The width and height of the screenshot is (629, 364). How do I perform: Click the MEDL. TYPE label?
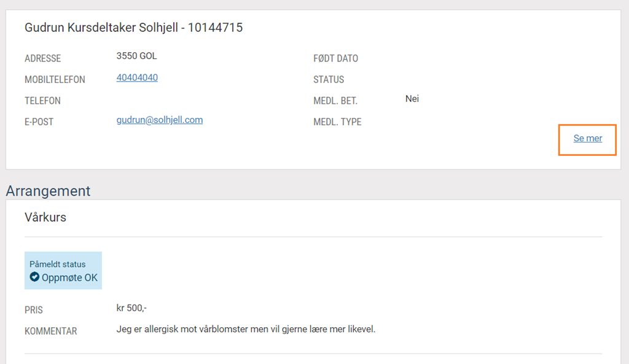click(337, 122)
